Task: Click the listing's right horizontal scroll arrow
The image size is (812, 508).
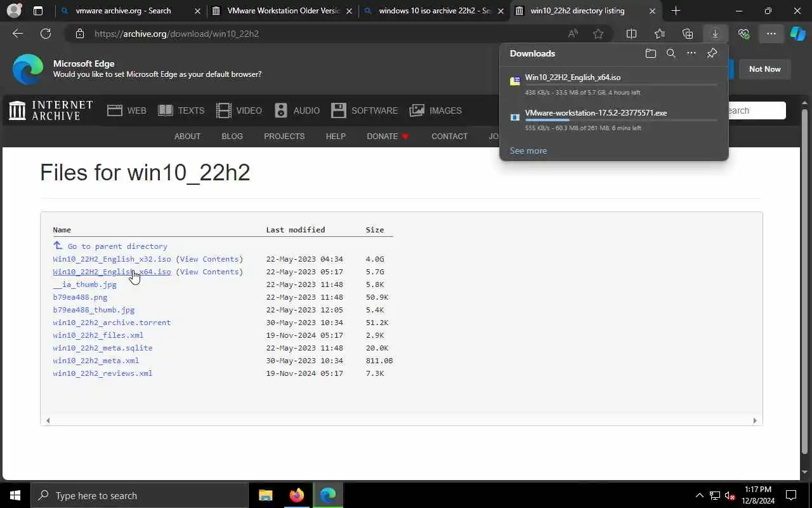Action: point(754,420)
